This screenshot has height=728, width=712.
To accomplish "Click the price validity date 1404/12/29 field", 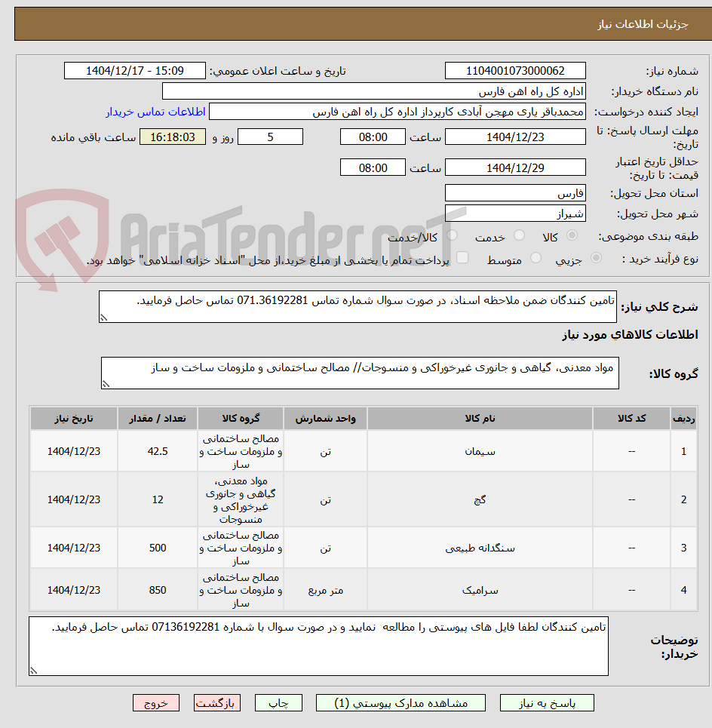I will 515,167.
